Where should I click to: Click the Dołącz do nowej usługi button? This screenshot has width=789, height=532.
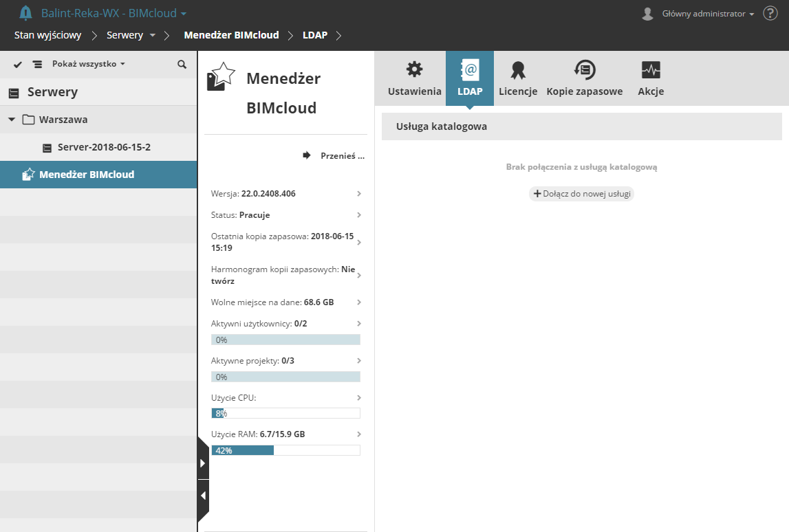(x=581, y=194)
